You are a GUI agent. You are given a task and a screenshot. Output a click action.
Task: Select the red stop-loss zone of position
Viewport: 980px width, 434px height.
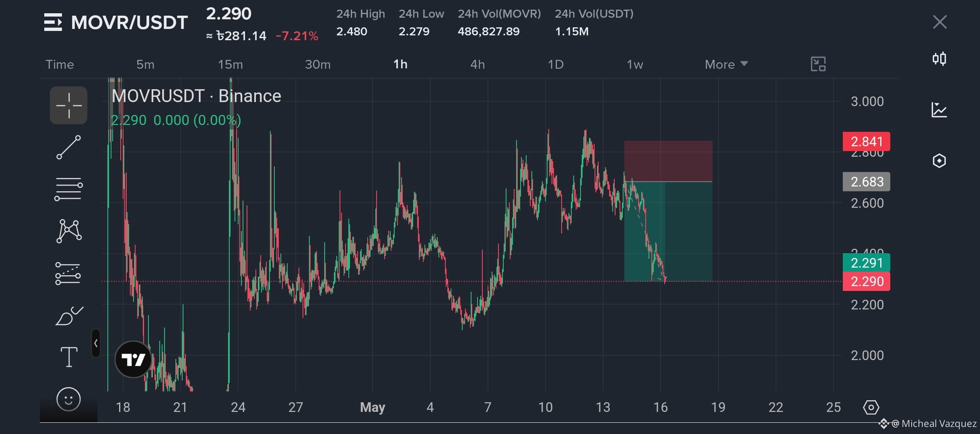point(668,161)
